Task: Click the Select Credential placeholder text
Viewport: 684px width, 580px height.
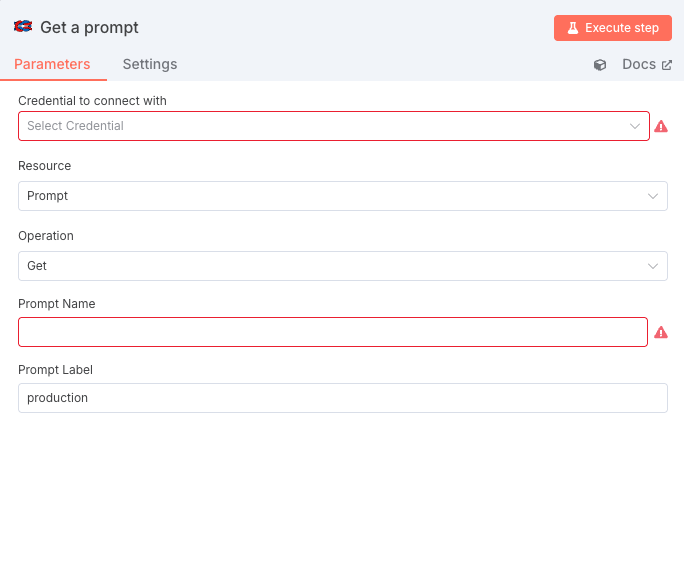Action: 76,126
